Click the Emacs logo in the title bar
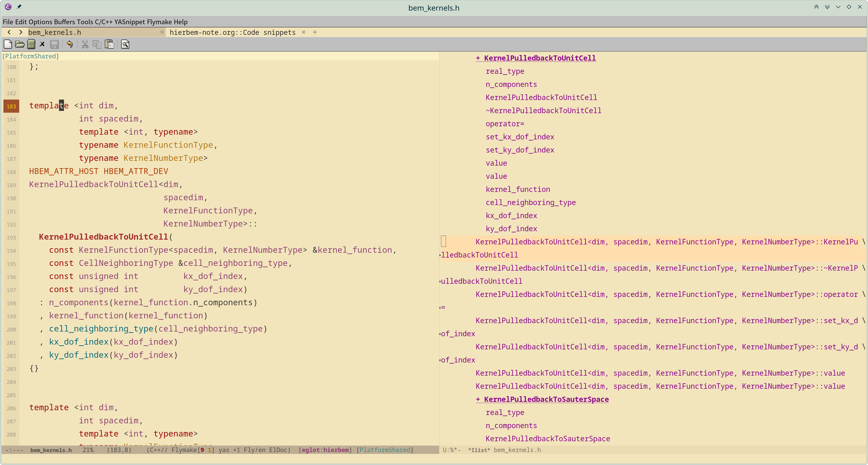This screenshot has width=868, height=465. tap(8, 7)
